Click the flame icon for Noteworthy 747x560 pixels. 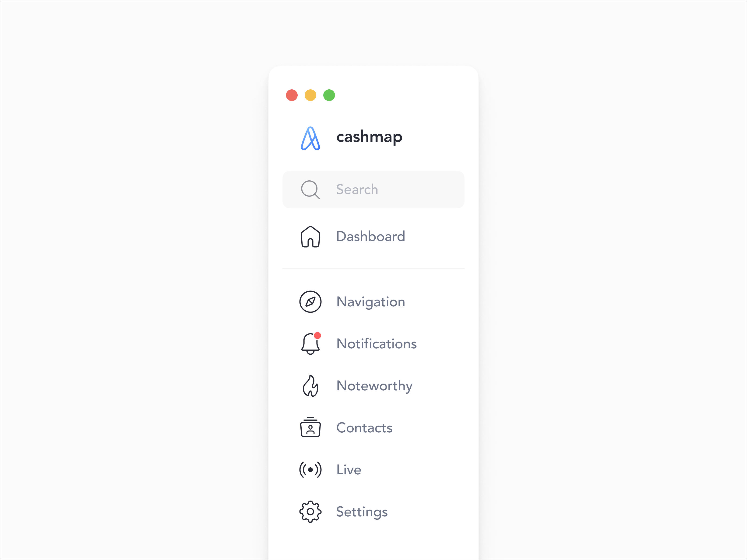(x=310, y=386)
